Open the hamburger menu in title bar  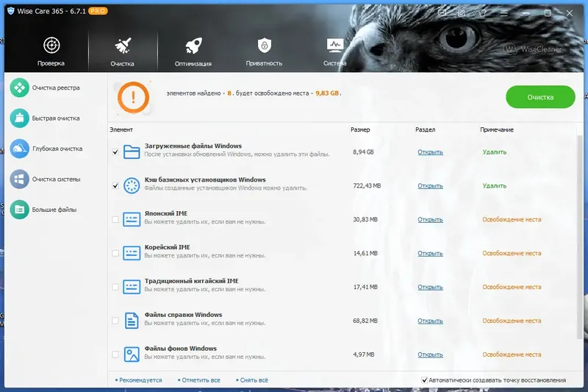504,13
